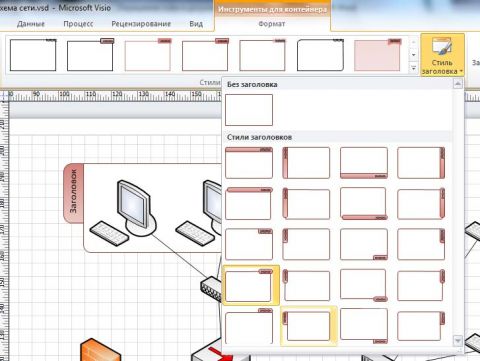Expand the container styles gallery more arrow
This screenshot has height=361, width=480.
click(413, 68)
